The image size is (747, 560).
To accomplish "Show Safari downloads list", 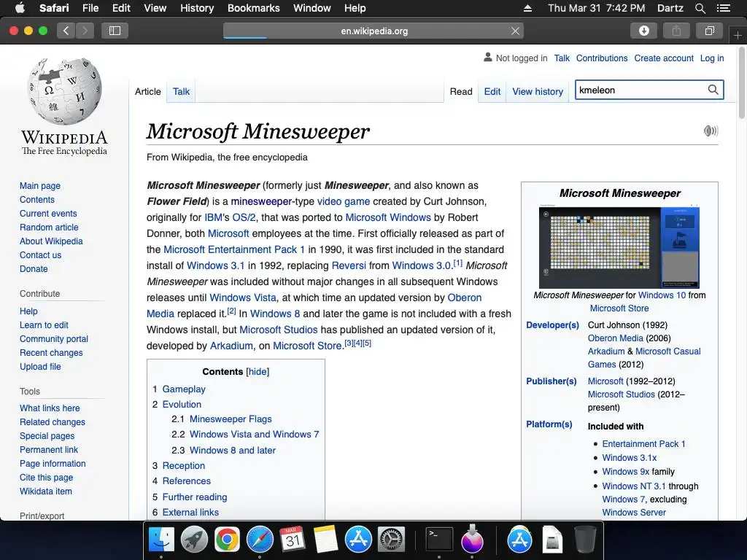I will tap(643, 31).
